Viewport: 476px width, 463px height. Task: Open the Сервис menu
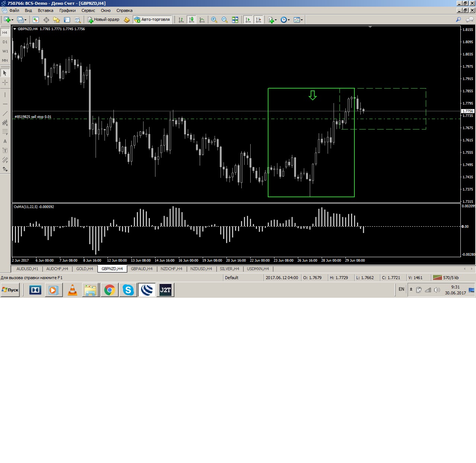(x=88, y=10)
